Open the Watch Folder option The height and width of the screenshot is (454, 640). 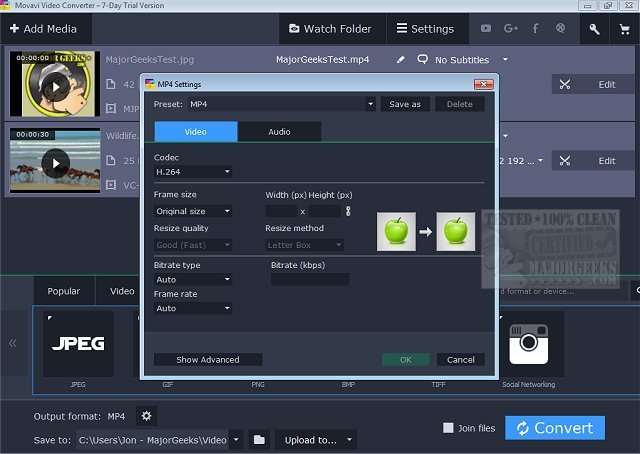click(330, 29)
